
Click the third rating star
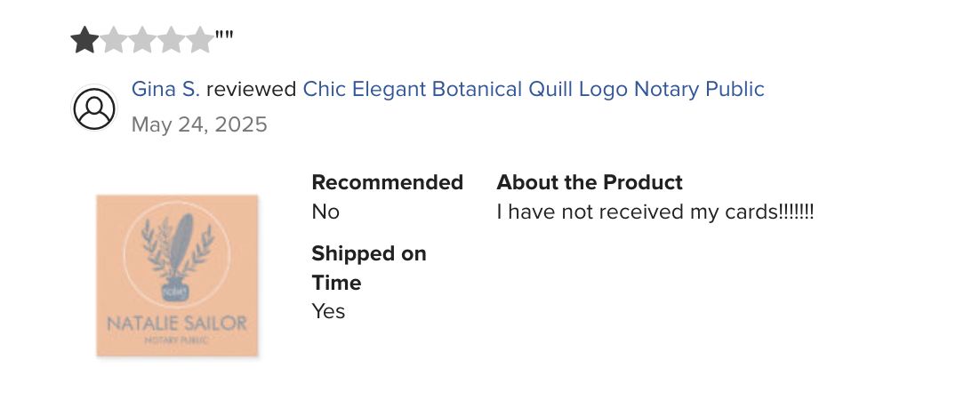tap(142, 40)
